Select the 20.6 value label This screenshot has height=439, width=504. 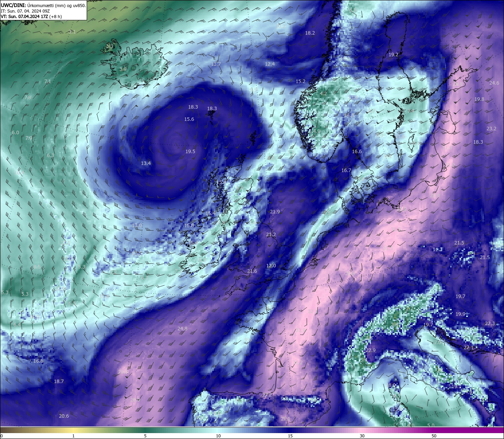pyautogui.click(x=64, y=416)
